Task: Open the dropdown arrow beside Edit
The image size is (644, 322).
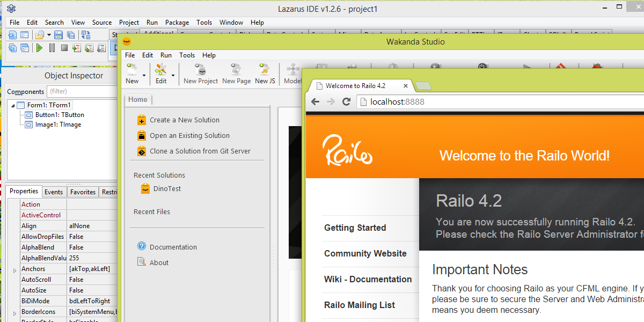Action: pyautogui.click(x=173, y=75)
